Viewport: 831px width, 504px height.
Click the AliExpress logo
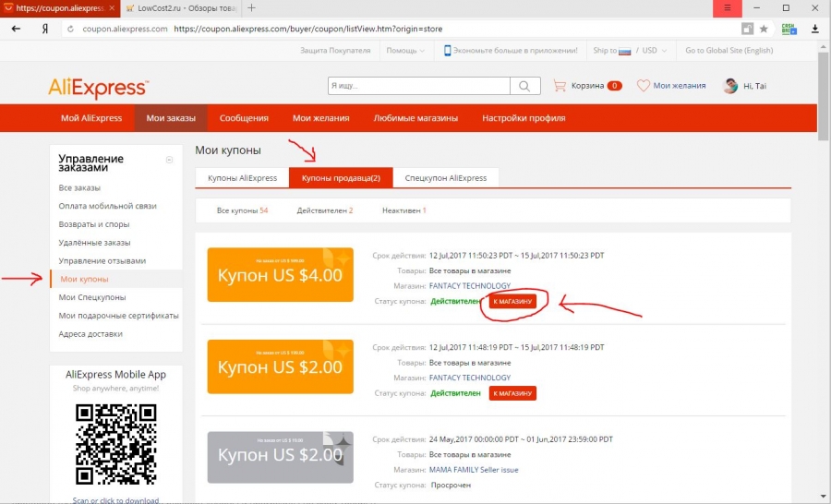point(99,88)
